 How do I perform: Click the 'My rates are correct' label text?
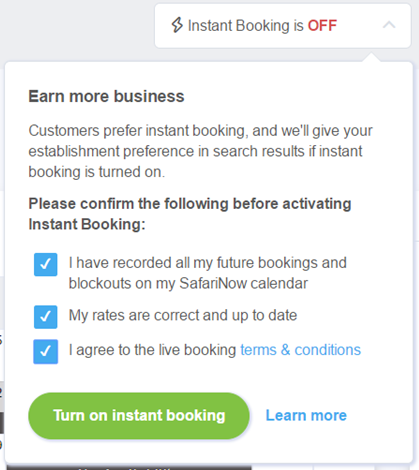coord(183,315)
